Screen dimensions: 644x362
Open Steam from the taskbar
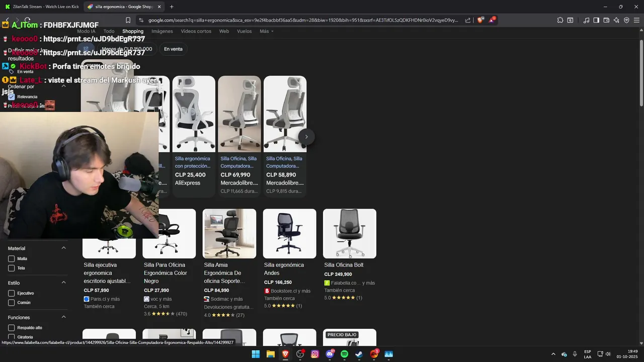click(x=359, y=354)
